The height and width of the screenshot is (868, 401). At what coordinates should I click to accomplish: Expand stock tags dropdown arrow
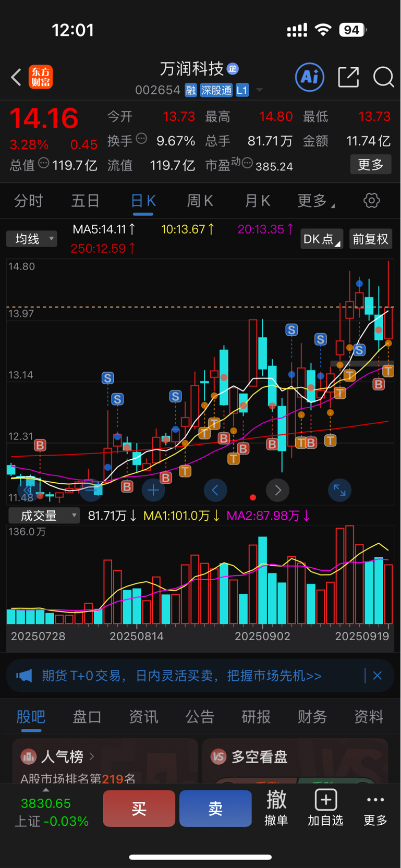pos(259,90)
